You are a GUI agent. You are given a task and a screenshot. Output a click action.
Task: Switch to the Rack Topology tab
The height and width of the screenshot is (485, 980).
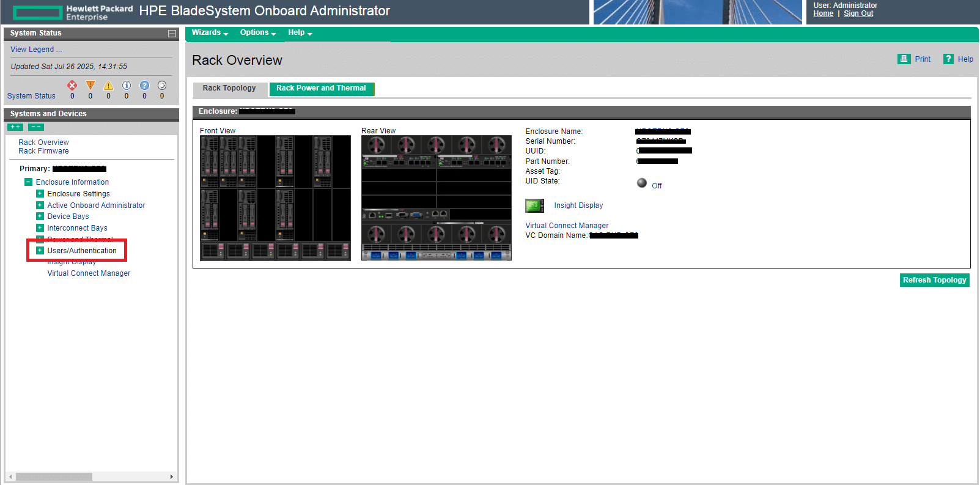(229, 89)
